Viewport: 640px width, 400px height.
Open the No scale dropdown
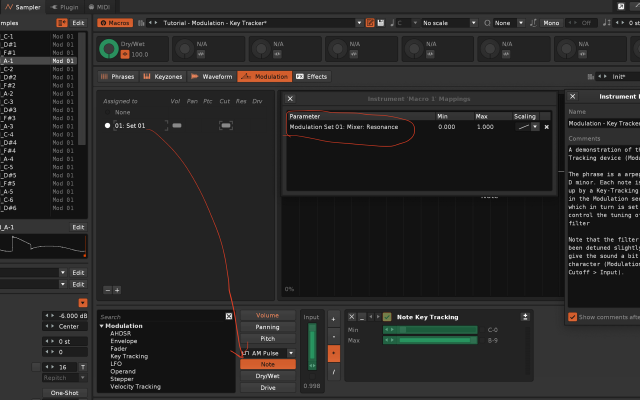point(473,23)
